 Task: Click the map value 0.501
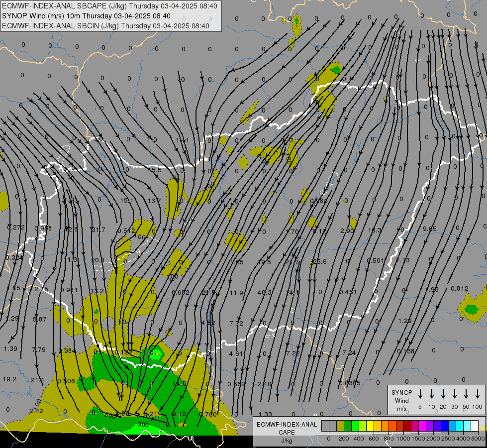point(376,260)
